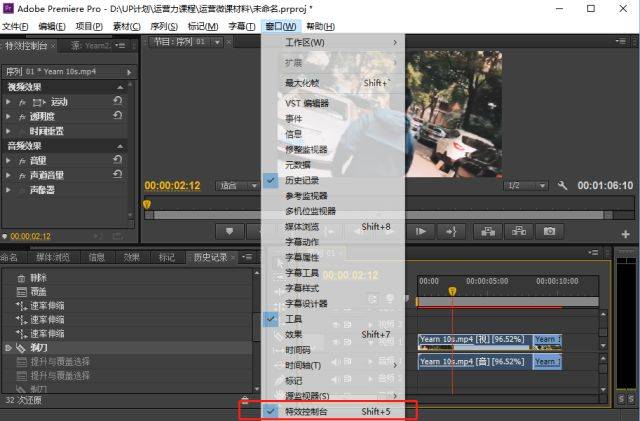Viewport: 640px width, 421px height.
Task: Open the 序列 01 program tab dropdown
Action: [218, 42]
